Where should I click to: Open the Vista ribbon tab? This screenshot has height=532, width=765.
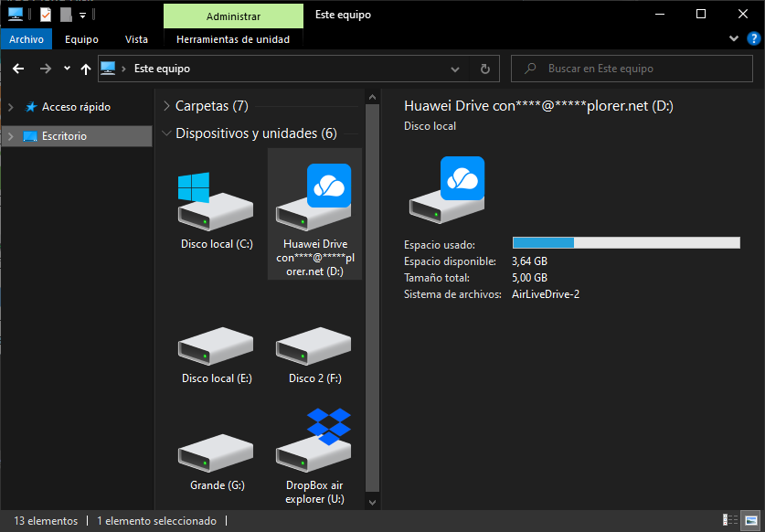tap(136, 39)
